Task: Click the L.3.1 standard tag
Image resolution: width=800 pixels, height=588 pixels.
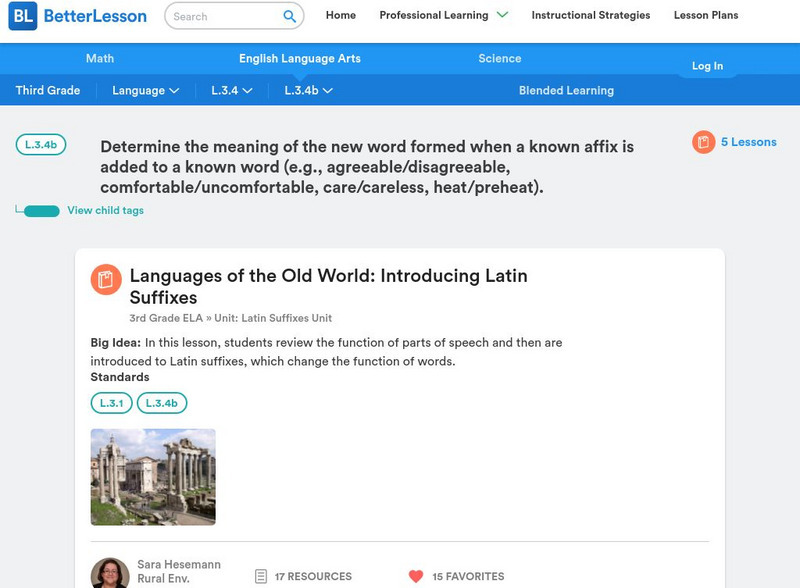Action: pos(111,403)
